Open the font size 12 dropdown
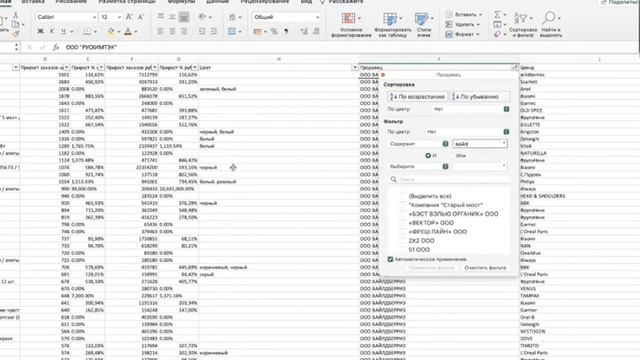640x360 pixels. 119,17
